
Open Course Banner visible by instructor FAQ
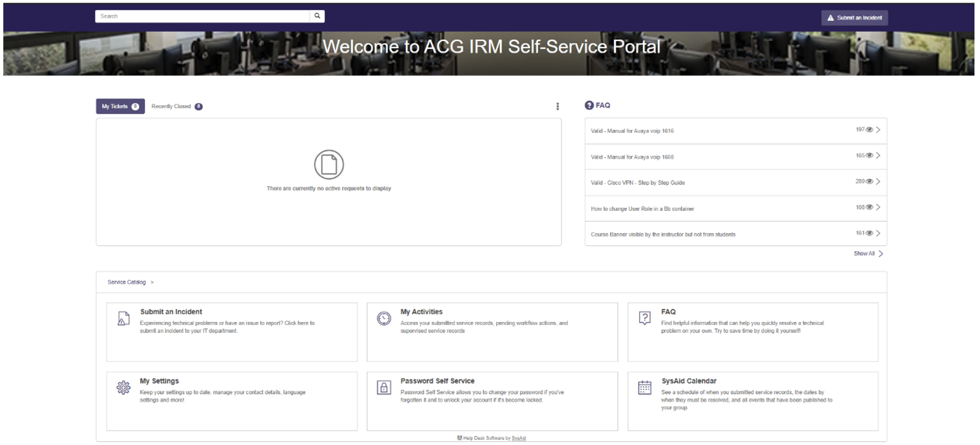pyautogui.click(x=736, y=234)
